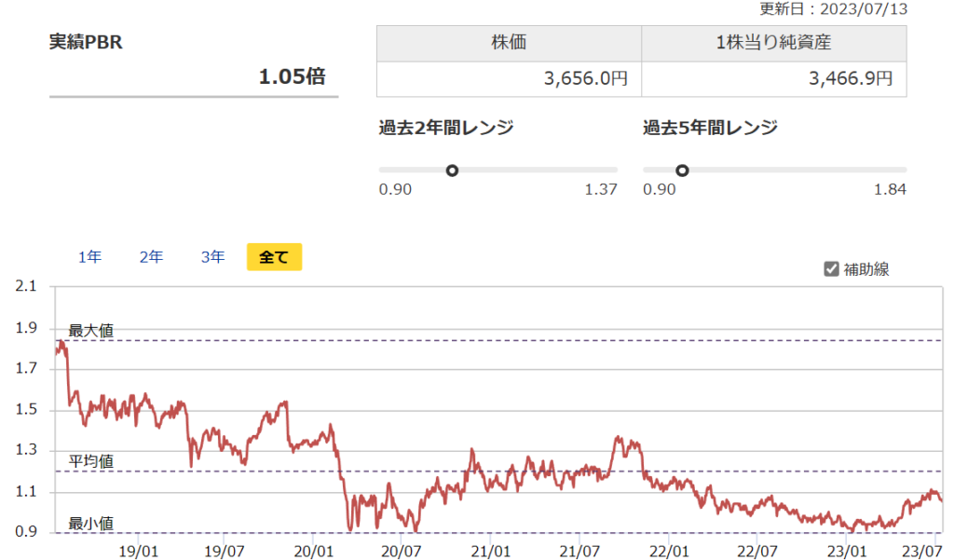
Task: Click the 過去5年間レンジ slider handle
Action: tap(682, 171)
